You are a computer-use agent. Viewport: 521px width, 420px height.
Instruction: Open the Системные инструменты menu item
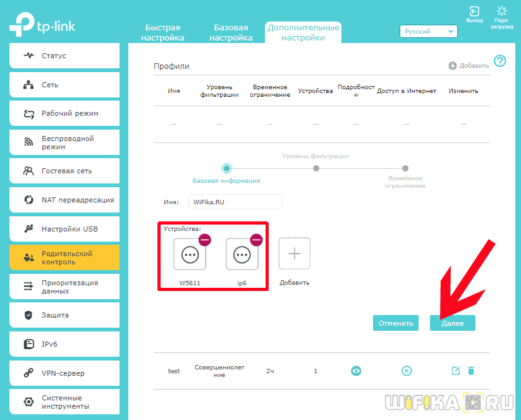pyautogui.click(x=64, y=402)
